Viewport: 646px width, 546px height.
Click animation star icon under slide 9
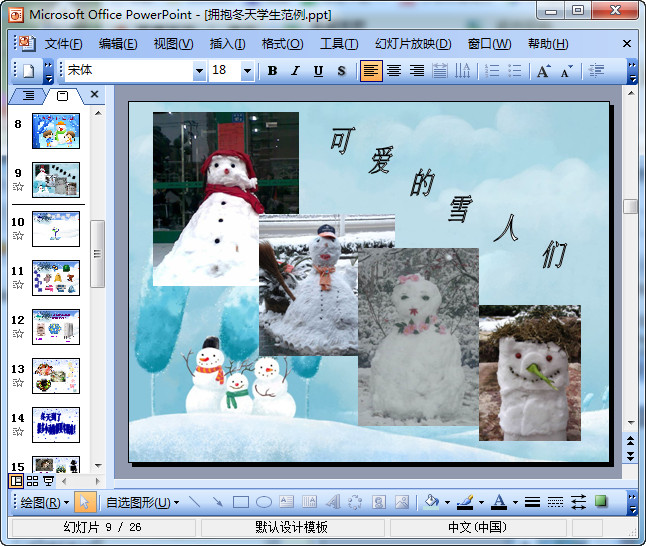(x=18, y=187)
